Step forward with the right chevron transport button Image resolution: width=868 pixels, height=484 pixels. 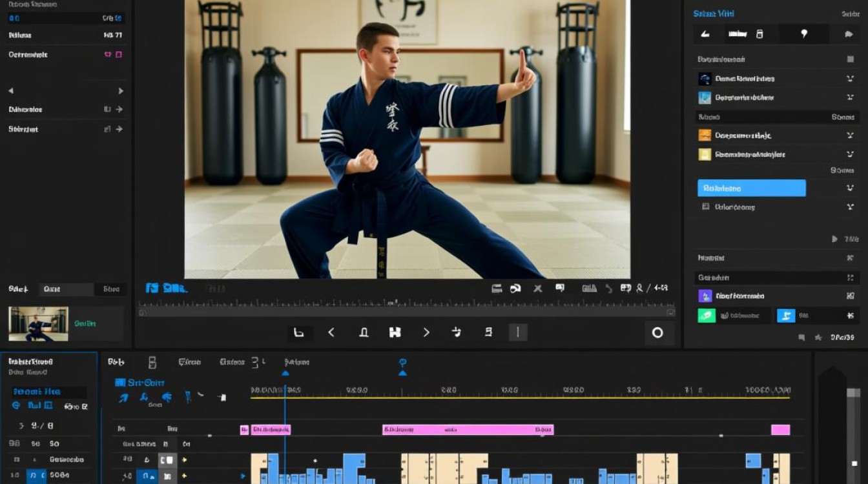(x=426, y=332)
